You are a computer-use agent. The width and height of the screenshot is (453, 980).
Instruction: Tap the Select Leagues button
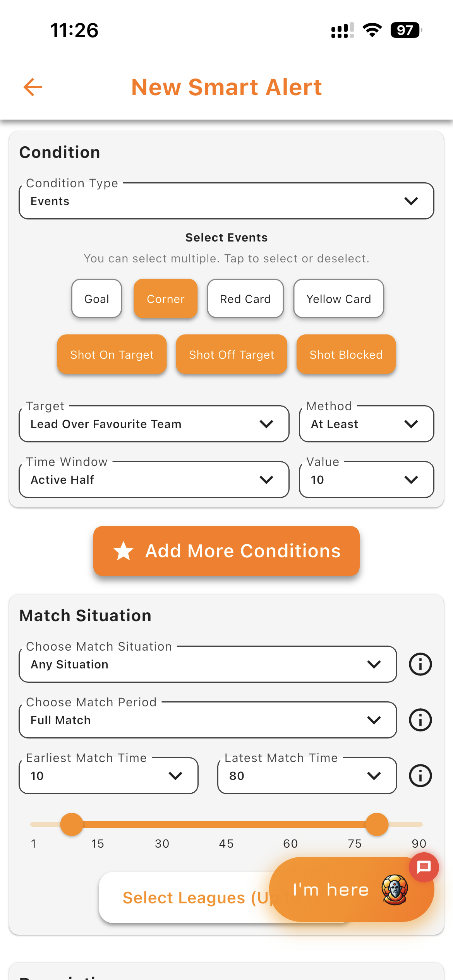(182, 898)
